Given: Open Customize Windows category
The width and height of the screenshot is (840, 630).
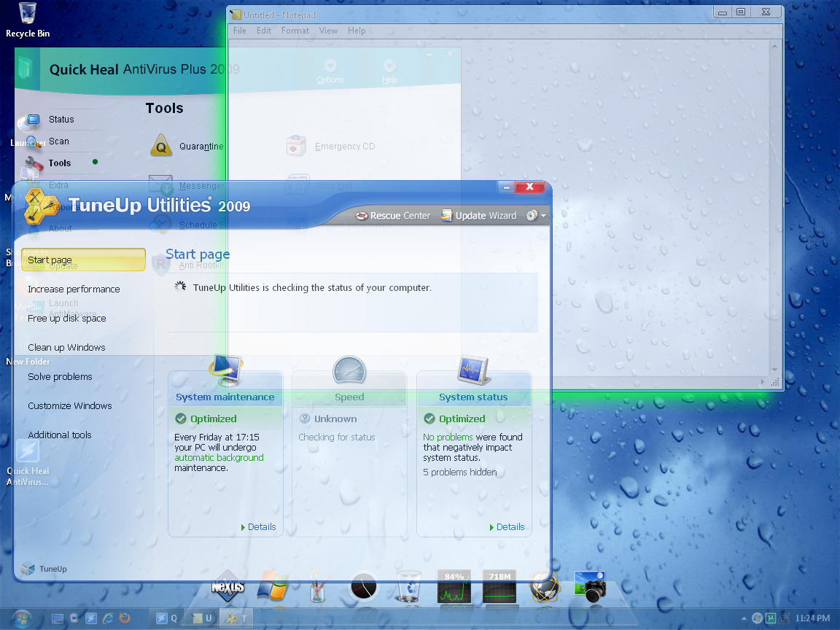Looking at the screenshot, I should click(70, 406).
